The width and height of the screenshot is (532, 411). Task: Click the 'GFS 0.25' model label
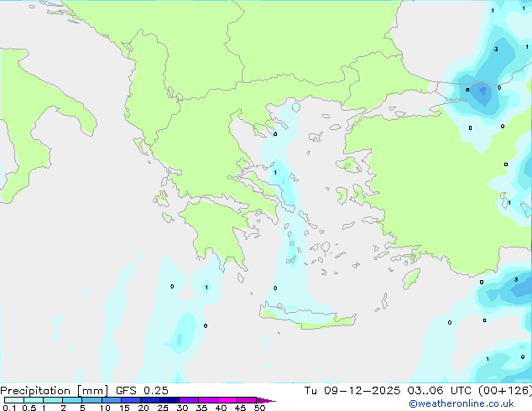(x=142, y=391)
